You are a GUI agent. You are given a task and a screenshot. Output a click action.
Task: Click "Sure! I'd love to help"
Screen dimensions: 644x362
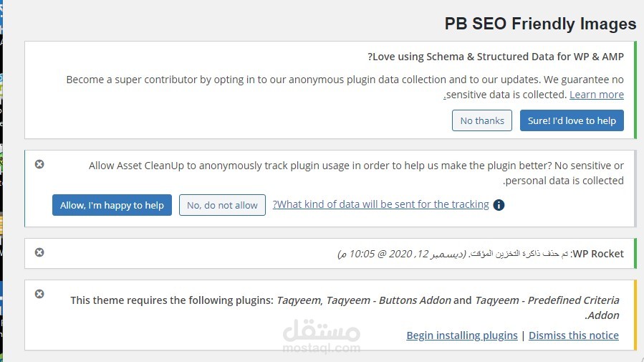pos(572,120)
